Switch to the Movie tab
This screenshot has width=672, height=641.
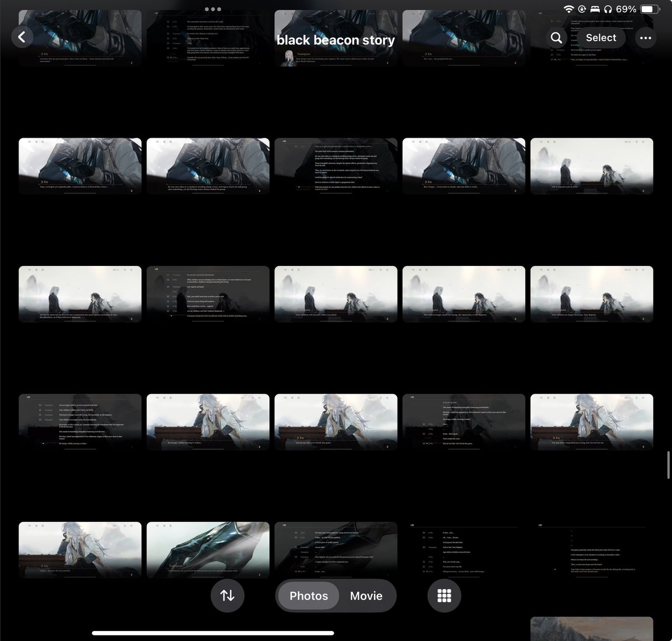pos(366,596)
